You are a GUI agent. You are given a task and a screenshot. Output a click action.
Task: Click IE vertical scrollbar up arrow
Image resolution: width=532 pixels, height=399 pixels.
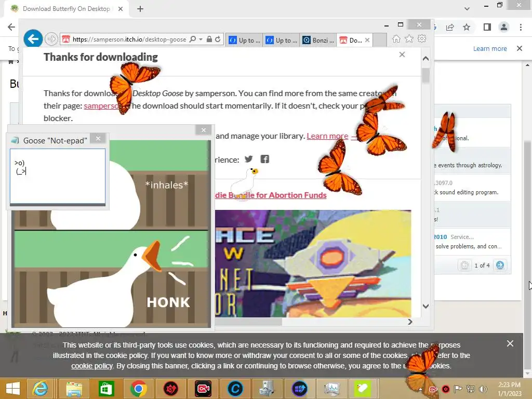tap(426, 58)
